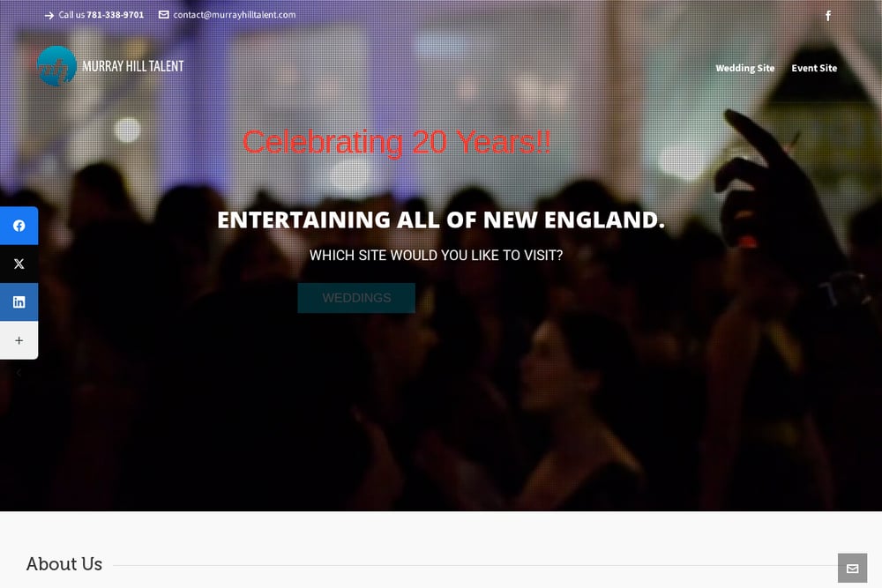882x588 pixels.
Task: Click the About Us section heading
Action: click(x=64, y=564)
